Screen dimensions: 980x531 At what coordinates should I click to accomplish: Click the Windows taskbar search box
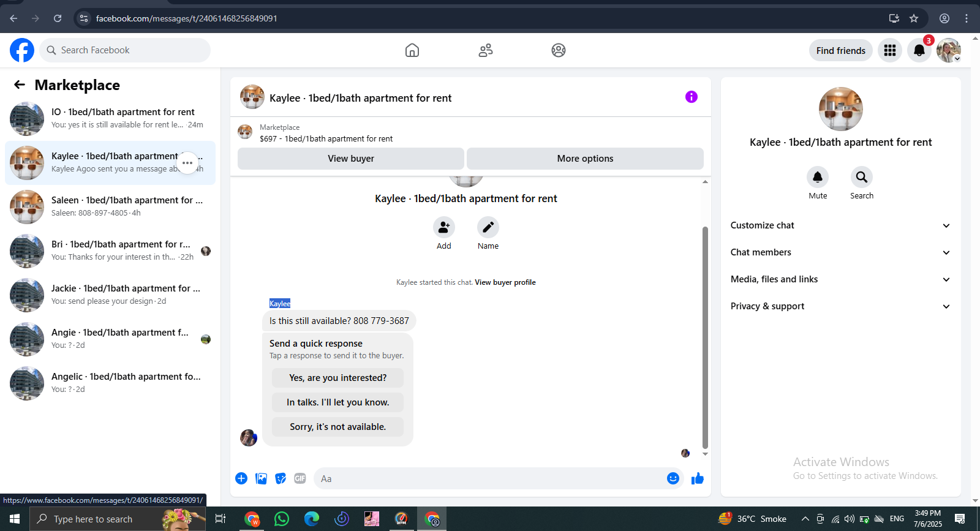click(118, 519)
